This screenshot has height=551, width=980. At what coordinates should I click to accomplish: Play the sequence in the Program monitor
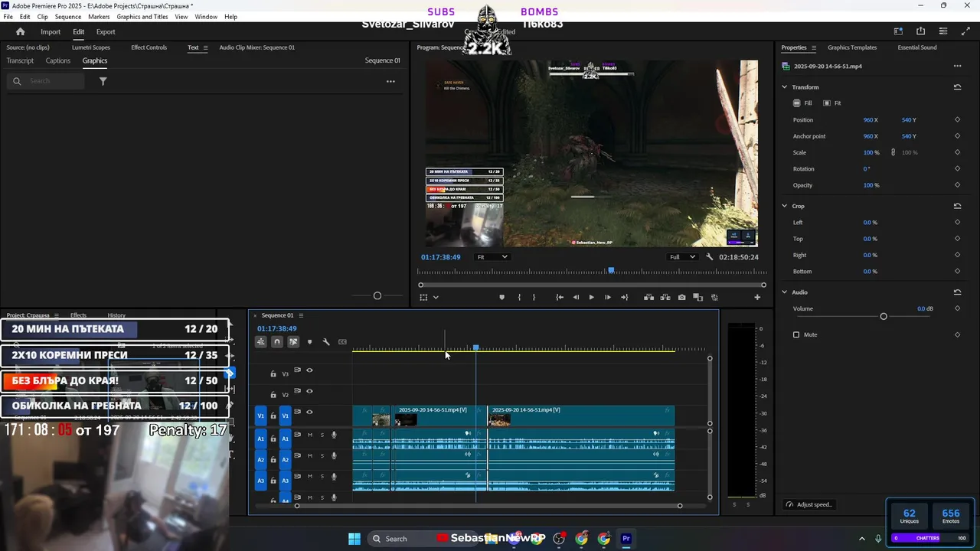(x=591, y=297)
